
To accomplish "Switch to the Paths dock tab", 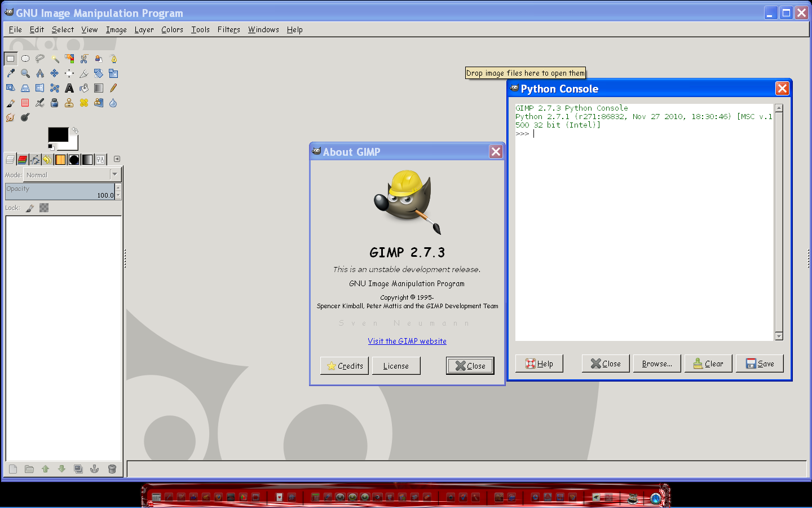I will tap(35, 160).
